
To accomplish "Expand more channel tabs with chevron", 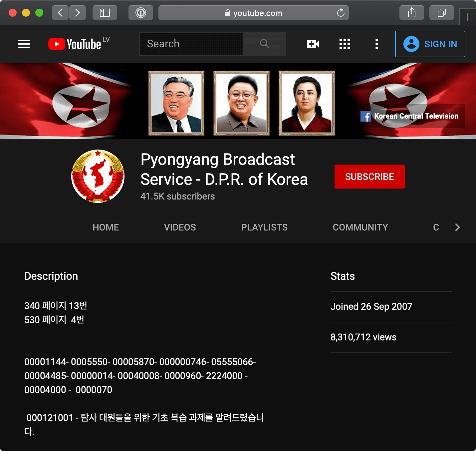I will pos(457,227).
